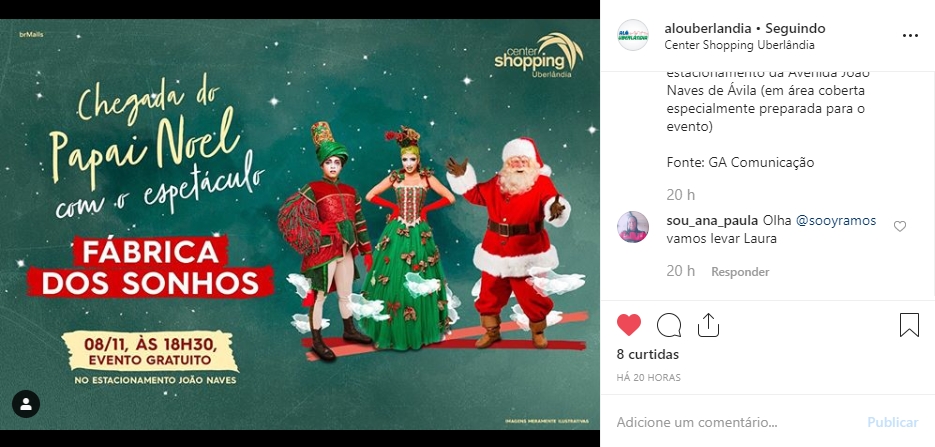Unlike the post with the red heart

(x=629, y=325)
